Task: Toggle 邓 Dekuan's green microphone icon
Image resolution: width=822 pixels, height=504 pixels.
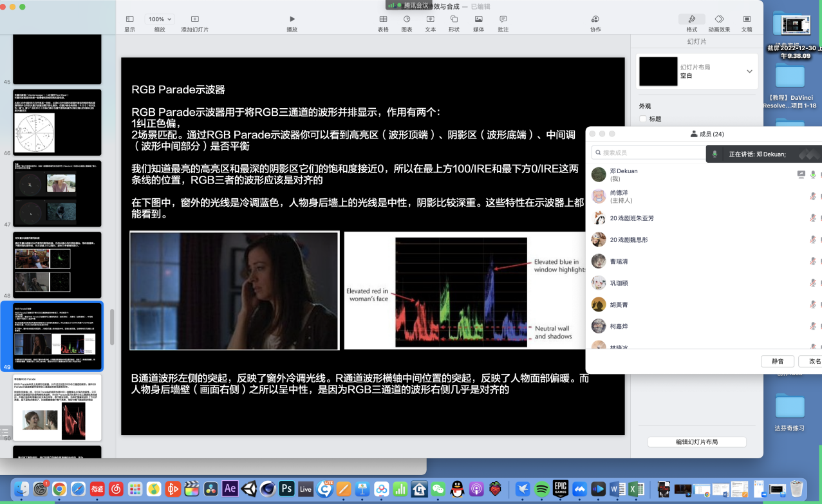Action: coord(813,174)
